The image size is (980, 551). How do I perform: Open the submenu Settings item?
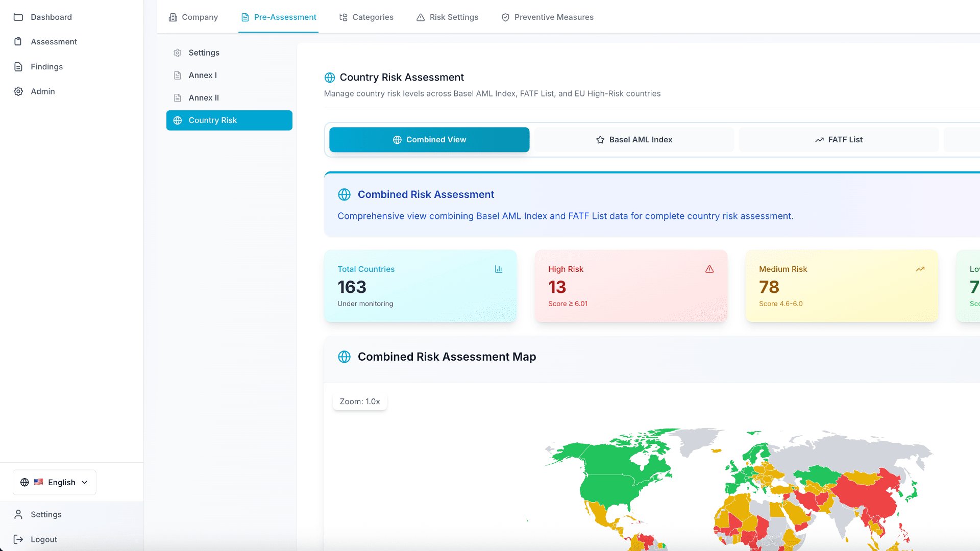click(x=229, y=53)
